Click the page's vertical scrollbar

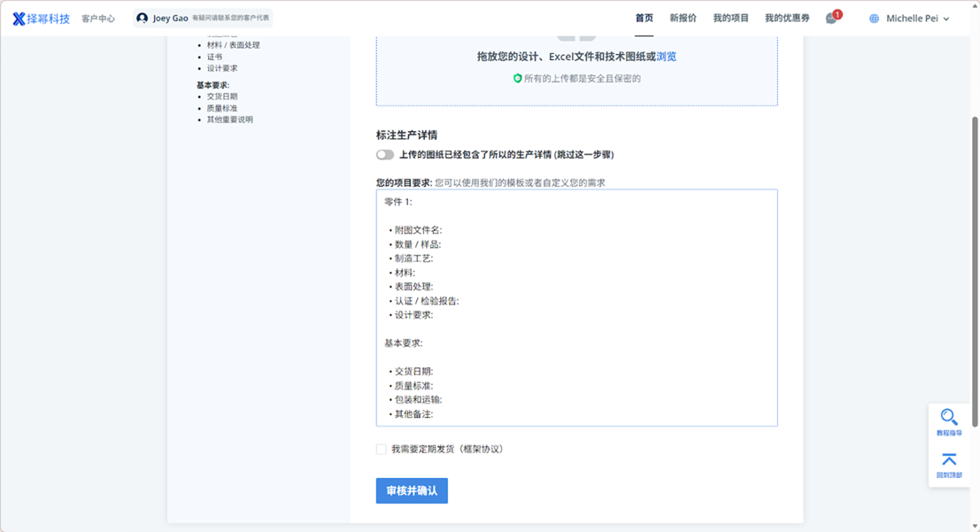pos(976,266)
